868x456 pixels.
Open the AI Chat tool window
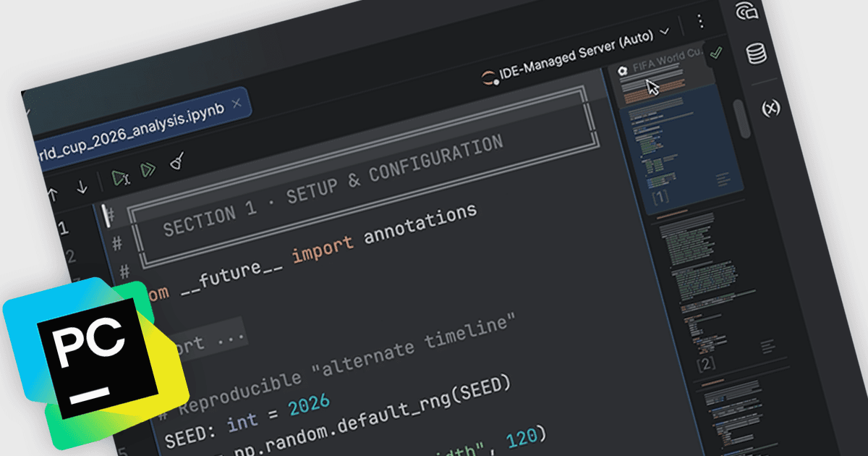click(746, 11)
